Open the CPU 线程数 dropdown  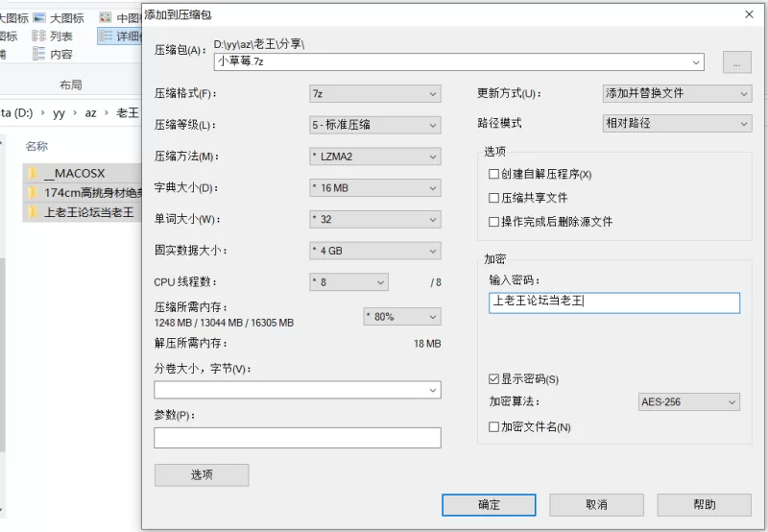coord(348,282)
